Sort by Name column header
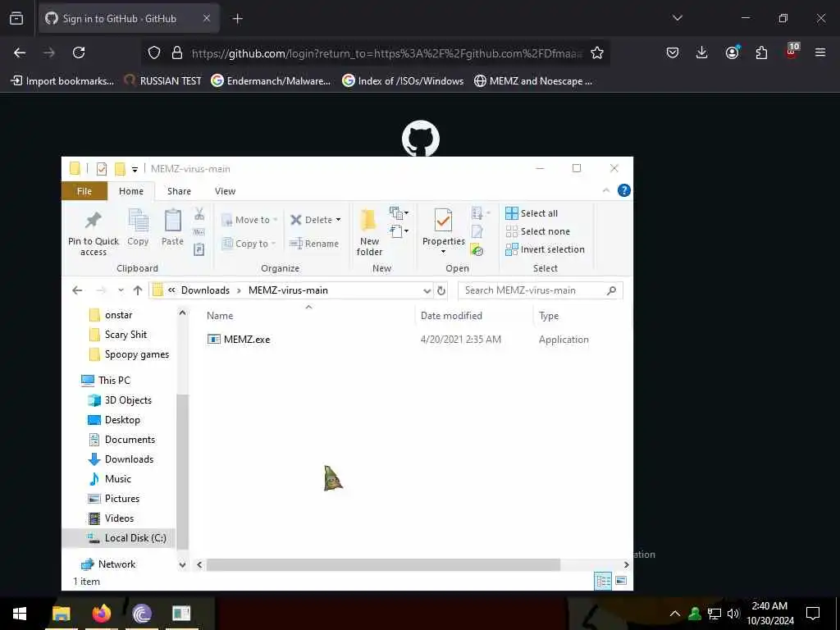The image size is (840, 630). pos(220,316)
